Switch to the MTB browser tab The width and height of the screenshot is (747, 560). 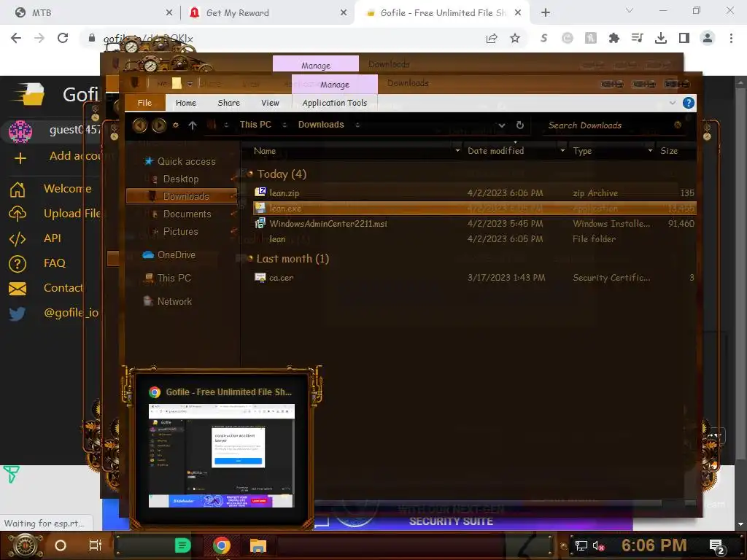pos(93,13)
